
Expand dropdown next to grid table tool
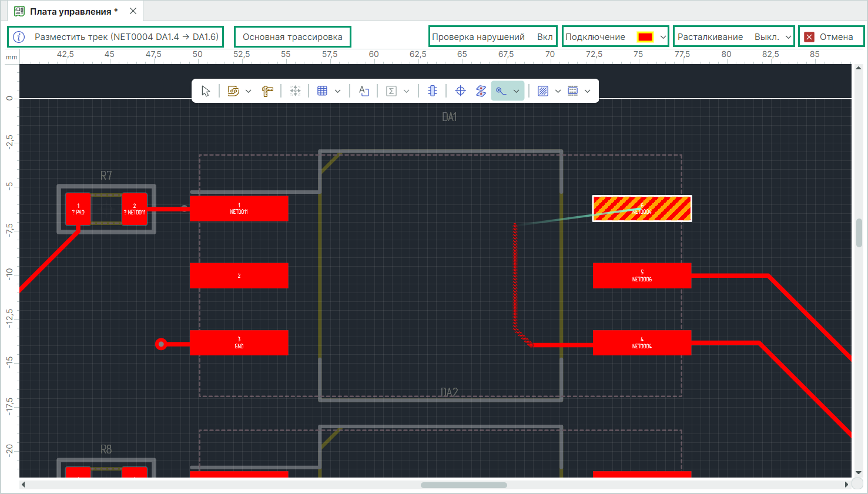pyautogui.click(x=337, y=91)
